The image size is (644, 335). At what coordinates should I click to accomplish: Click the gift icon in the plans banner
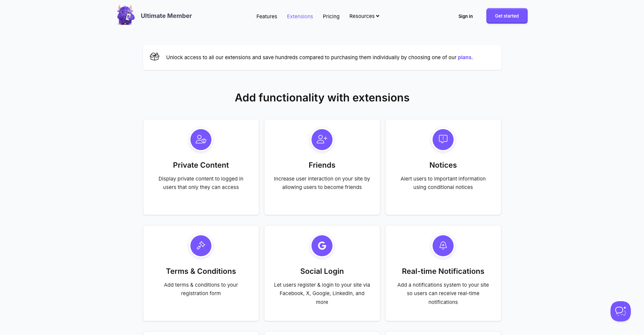(155, 57)
